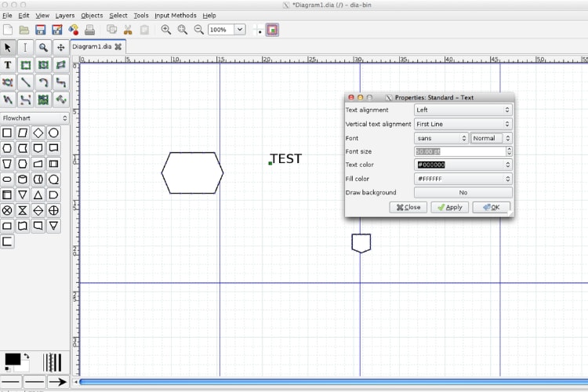Select the flowchart summing junction shape

click(x=7, y=210)
